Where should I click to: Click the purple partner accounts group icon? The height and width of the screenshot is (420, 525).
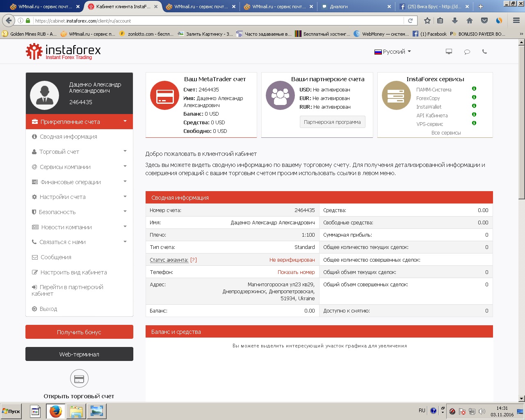click(x=280, y=96)
